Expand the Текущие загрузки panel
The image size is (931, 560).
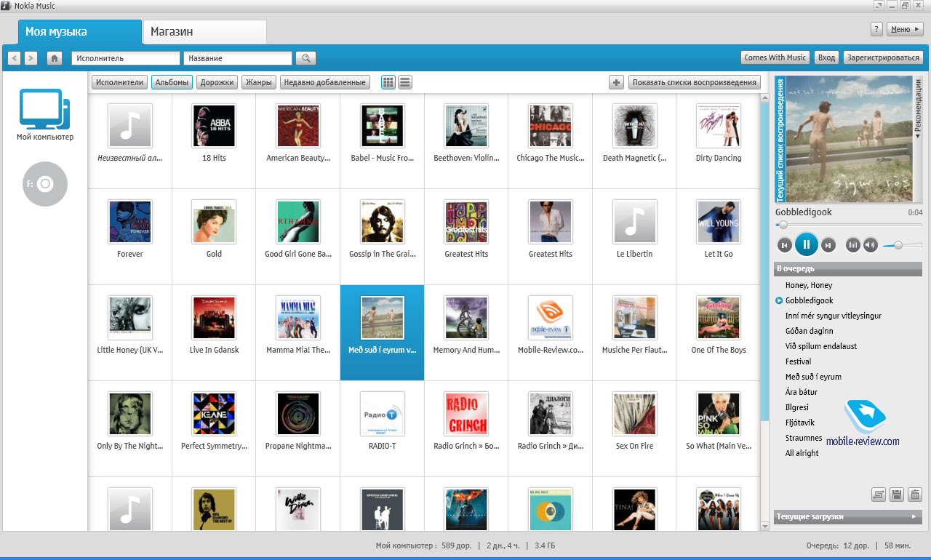(x=848, y=516)
